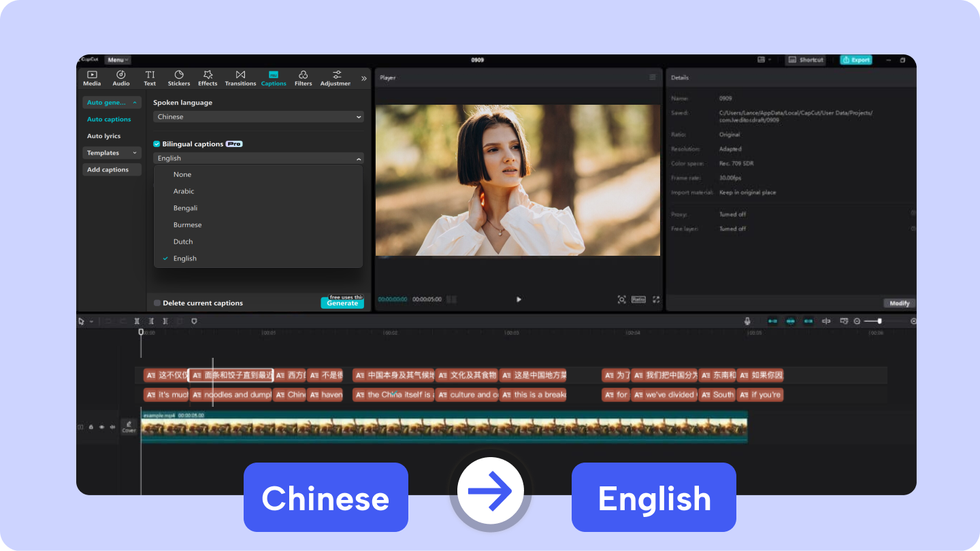980x551 pixels.
Task: Open the Effects tab
Action: [x=208, y=78]
